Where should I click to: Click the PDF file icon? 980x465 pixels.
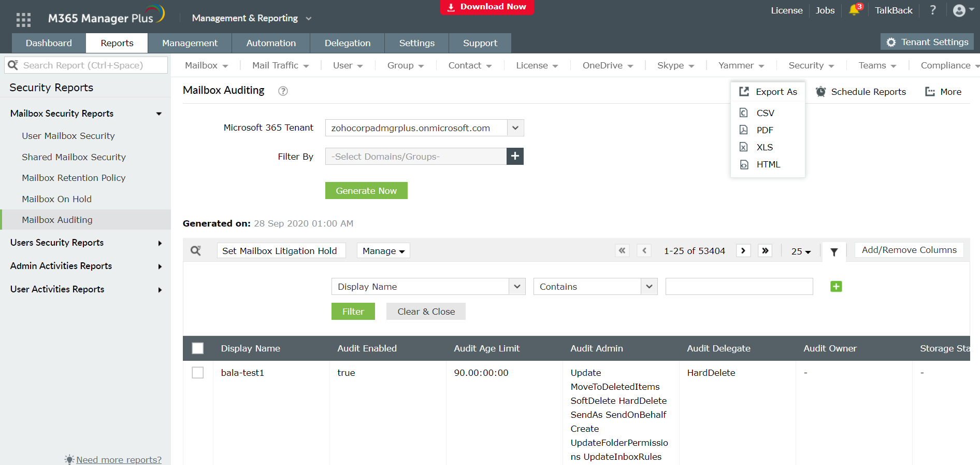[744, 130]
